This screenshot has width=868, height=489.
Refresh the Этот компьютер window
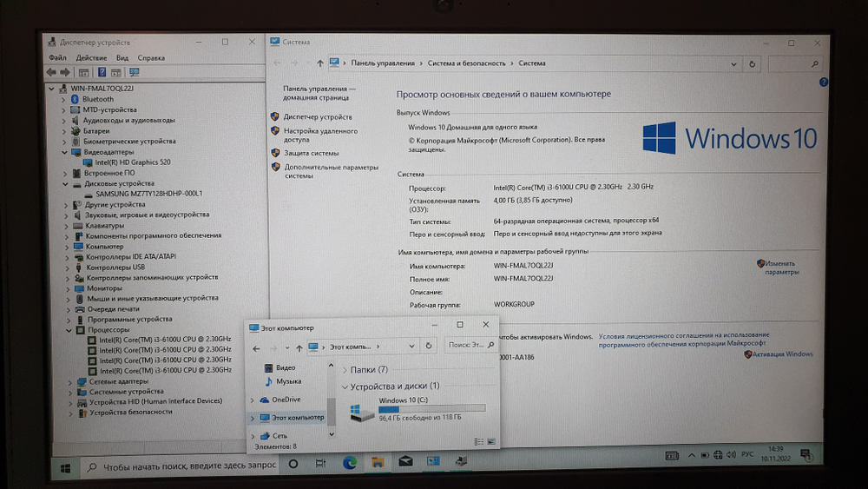429,346
